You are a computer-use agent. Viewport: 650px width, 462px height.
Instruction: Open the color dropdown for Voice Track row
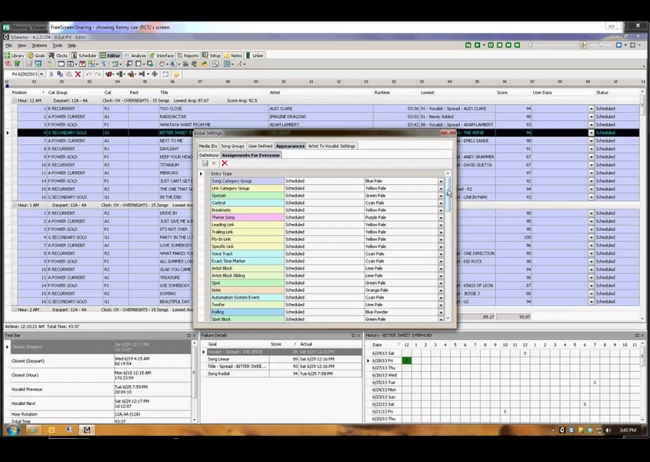click(x=441, y=254)
